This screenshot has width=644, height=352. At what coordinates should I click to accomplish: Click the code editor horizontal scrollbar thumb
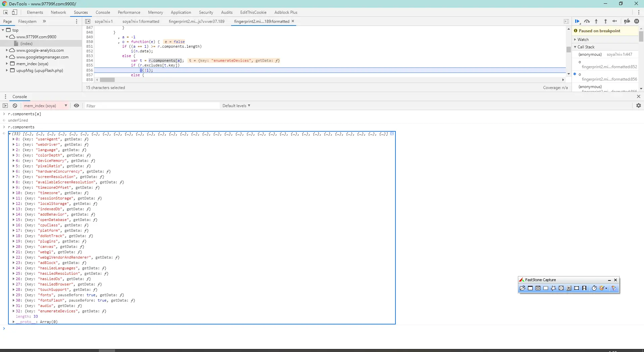107,80
